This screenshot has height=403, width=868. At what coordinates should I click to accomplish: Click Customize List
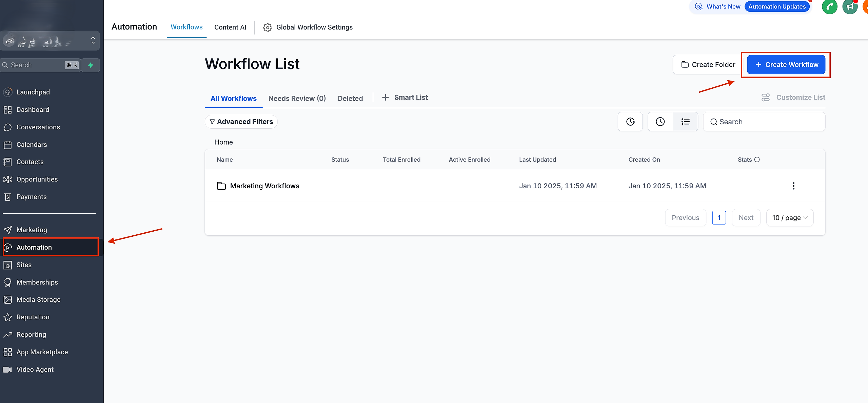793,98
